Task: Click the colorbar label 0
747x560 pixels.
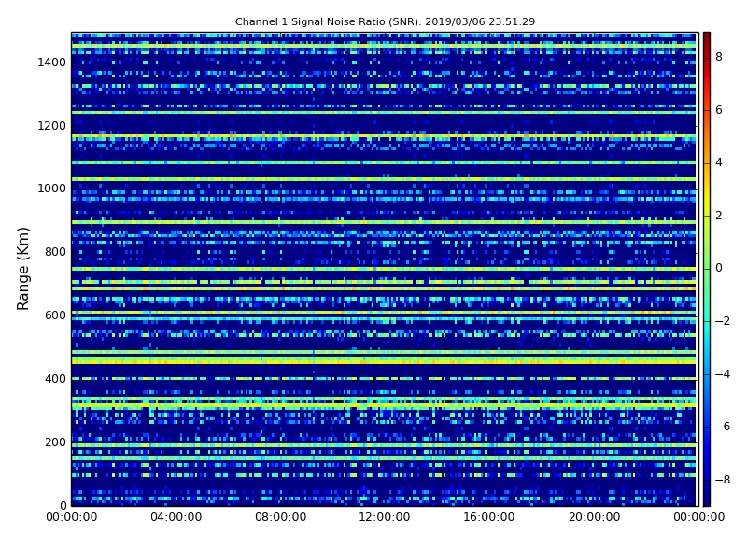Action: [x=719, y=268]
